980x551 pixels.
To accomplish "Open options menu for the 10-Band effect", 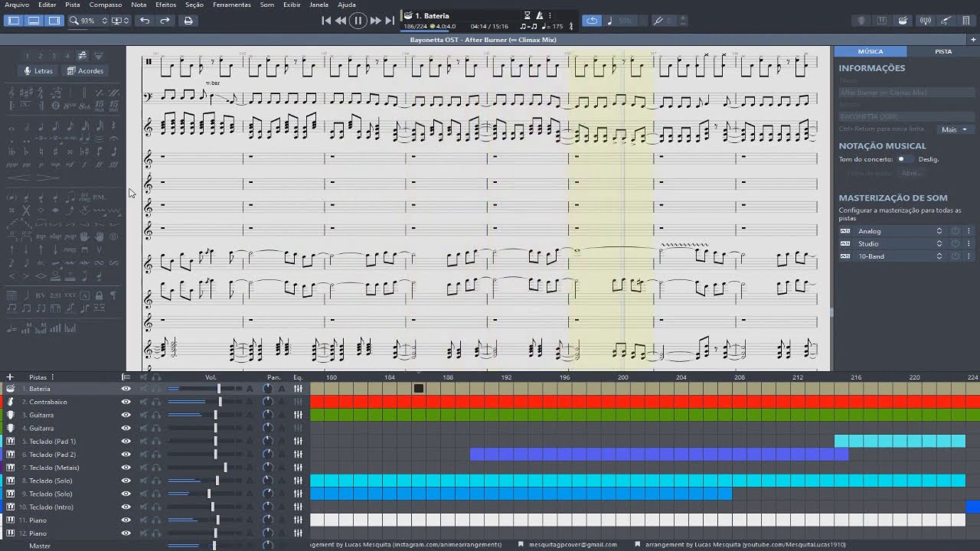I will (969, 256).
